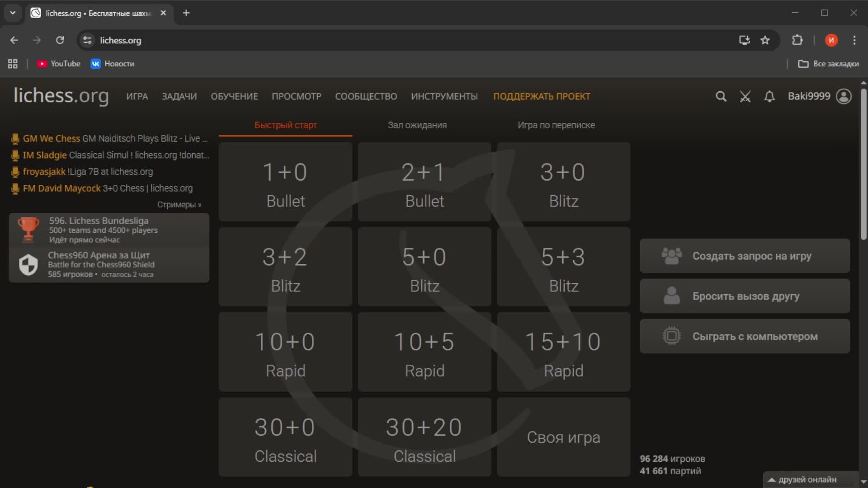Click the Baki9999 profile avatar icon

[x=844, y=96]
